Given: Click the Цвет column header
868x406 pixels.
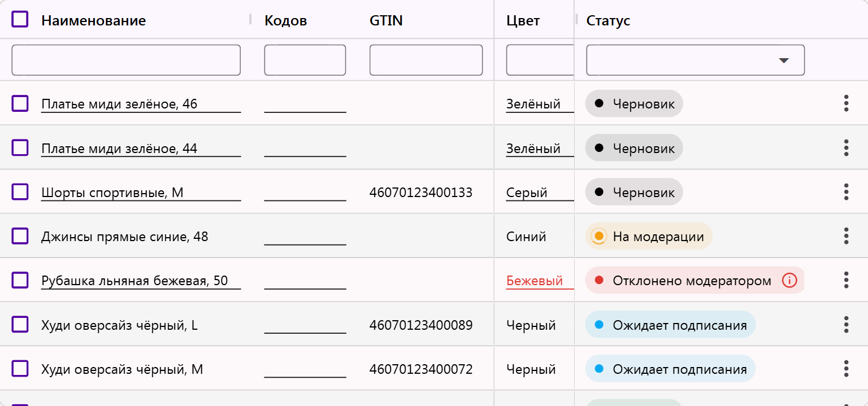Looking at the screenshot, I should [x=523, y=21].
